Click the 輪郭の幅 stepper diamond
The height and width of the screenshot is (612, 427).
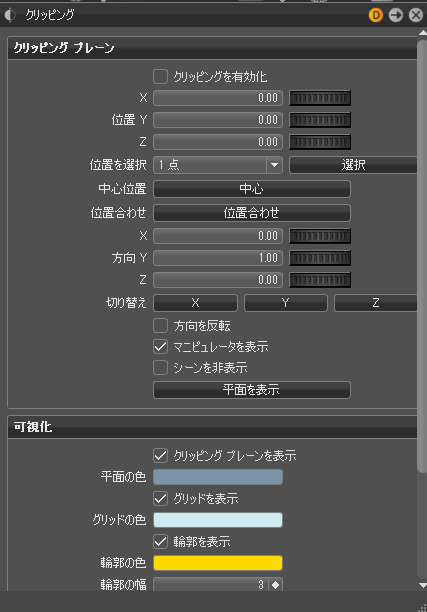point(276,585)
